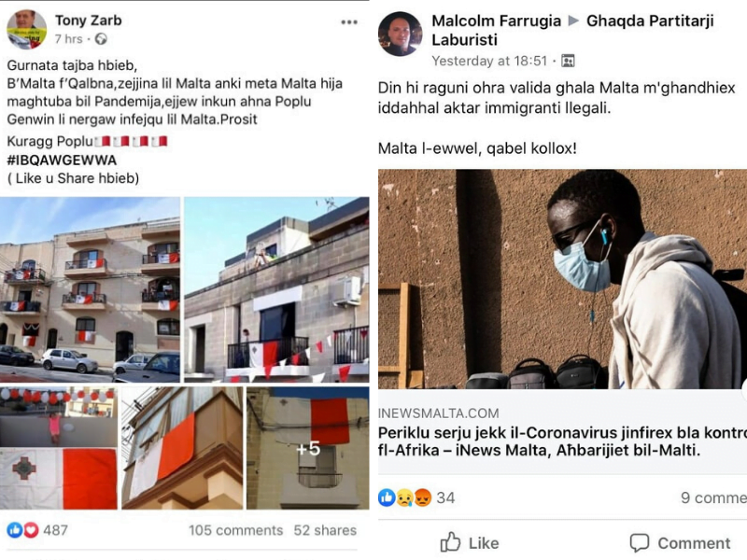Click the globe public privacy icon
Image resolution: width=747 pixels, height=560 pixels.
101,39
